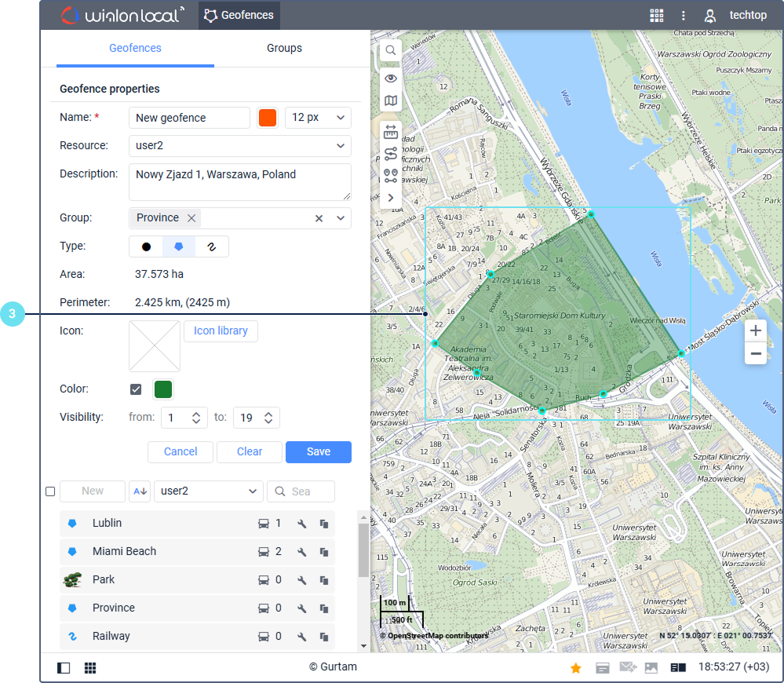Copy the Miami Beach geofence
Screen dimensions: 784x683
click(323, 552)
